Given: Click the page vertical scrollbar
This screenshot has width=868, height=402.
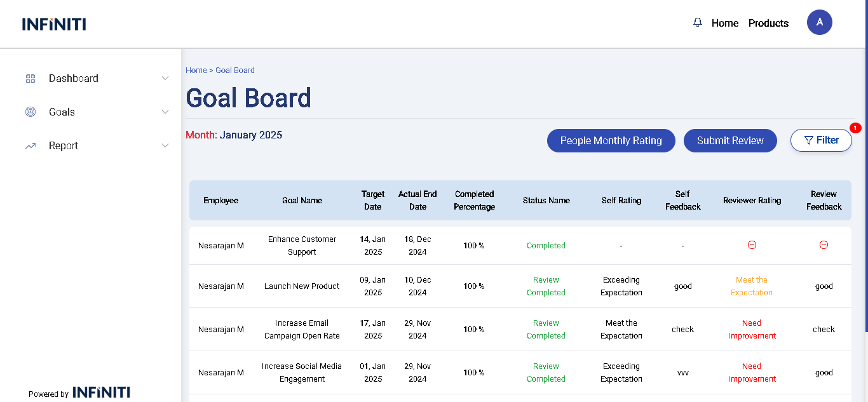Looking at the screenshot, I should pyautogui.click(x=865, y=191).
